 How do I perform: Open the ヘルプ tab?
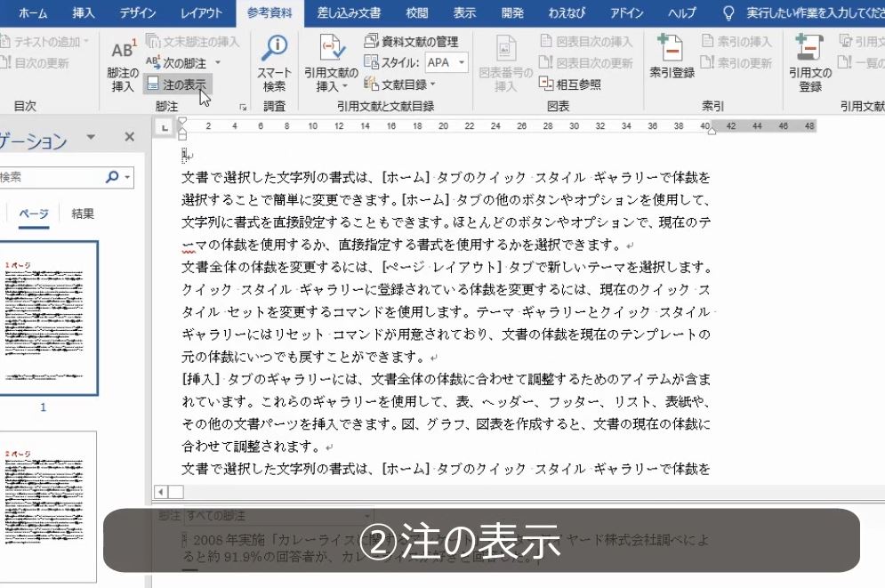[681, 12]
